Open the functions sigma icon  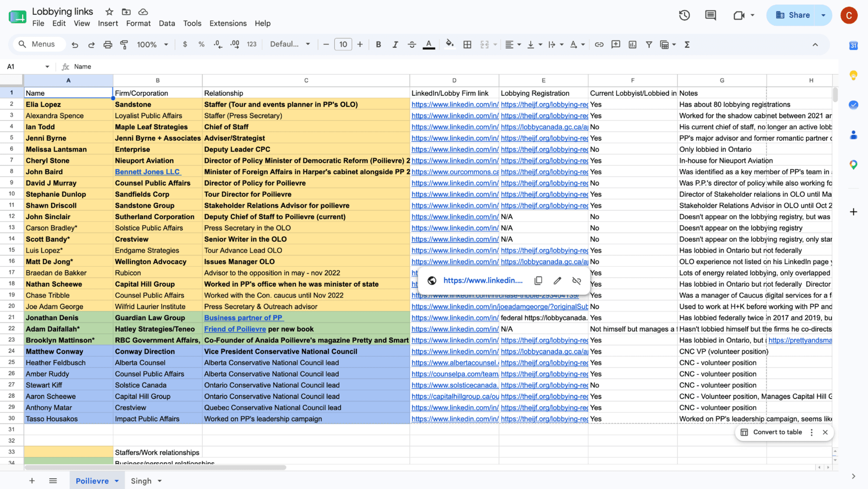(687, 44)
